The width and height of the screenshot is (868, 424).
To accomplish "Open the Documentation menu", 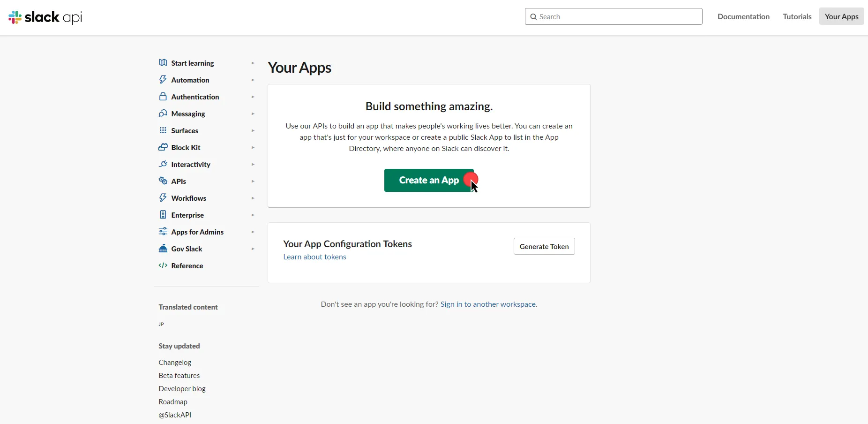I will pyautogui.click(x=743, y=16).
